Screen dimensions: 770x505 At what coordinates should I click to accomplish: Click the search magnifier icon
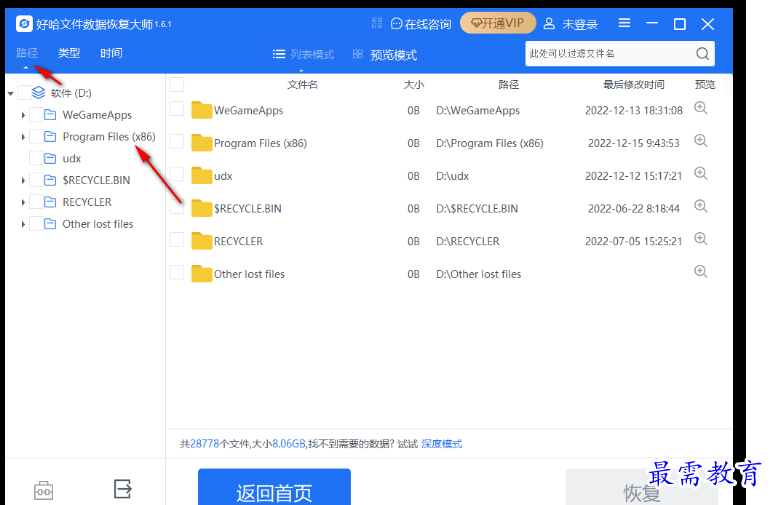(702, 54)
